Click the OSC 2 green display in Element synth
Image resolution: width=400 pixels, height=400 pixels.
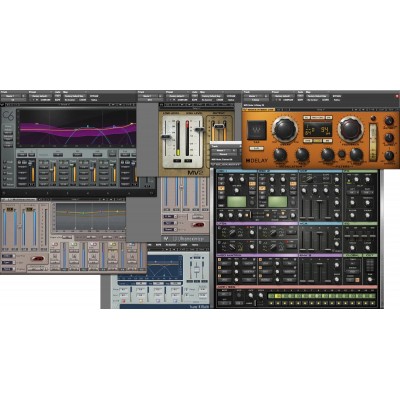tap(277, 202)
